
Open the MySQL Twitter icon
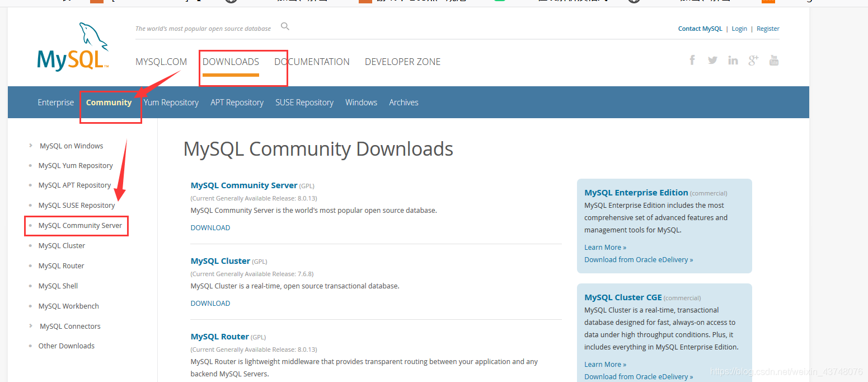point(712,60)
